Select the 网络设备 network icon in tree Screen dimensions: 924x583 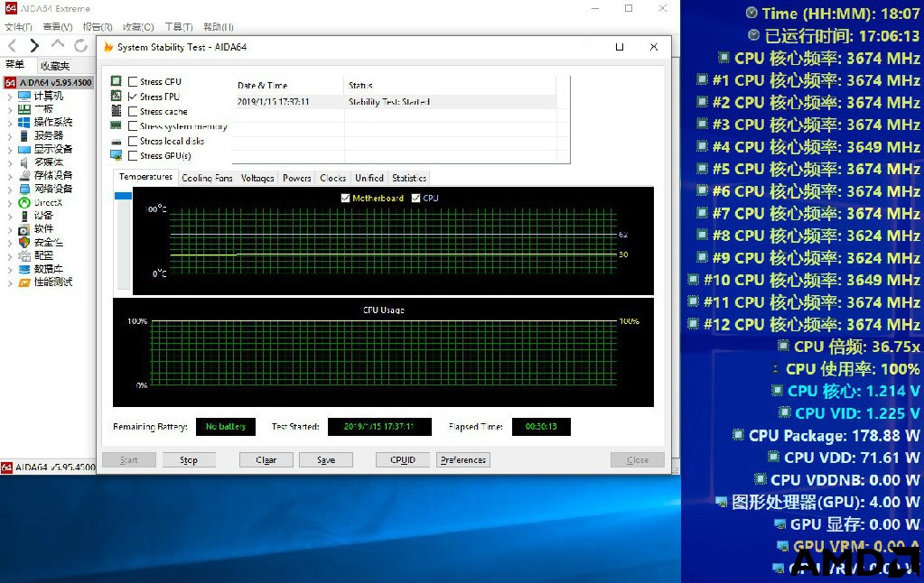pos(24,189)
